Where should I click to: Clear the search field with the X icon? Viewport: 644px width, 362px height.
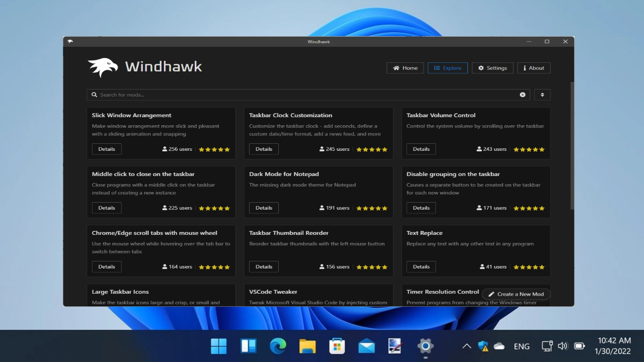pyautogui.click(x=522, y=95)
